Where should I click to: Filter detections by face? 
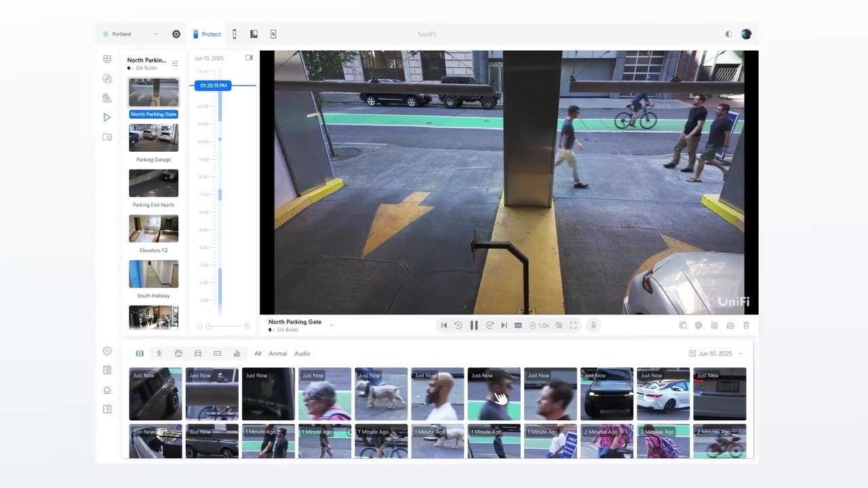[x=178, y=353]
